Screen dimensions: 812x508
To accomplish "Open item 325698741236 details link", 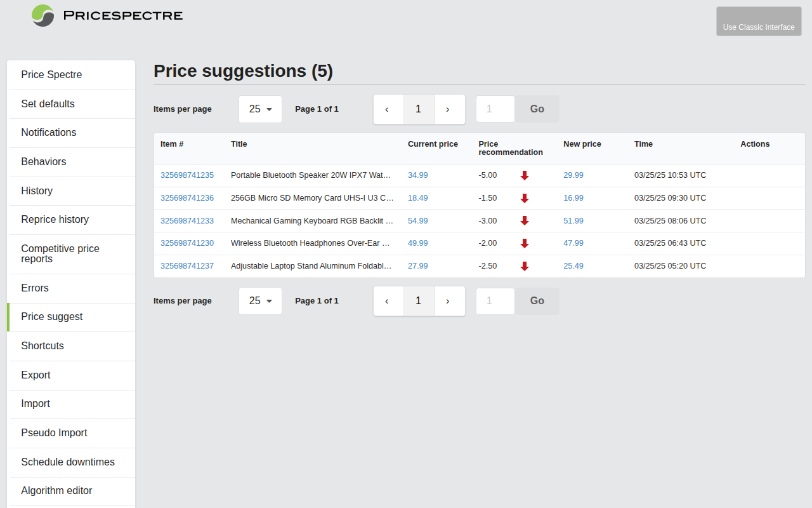I will (x=187, y=198).
